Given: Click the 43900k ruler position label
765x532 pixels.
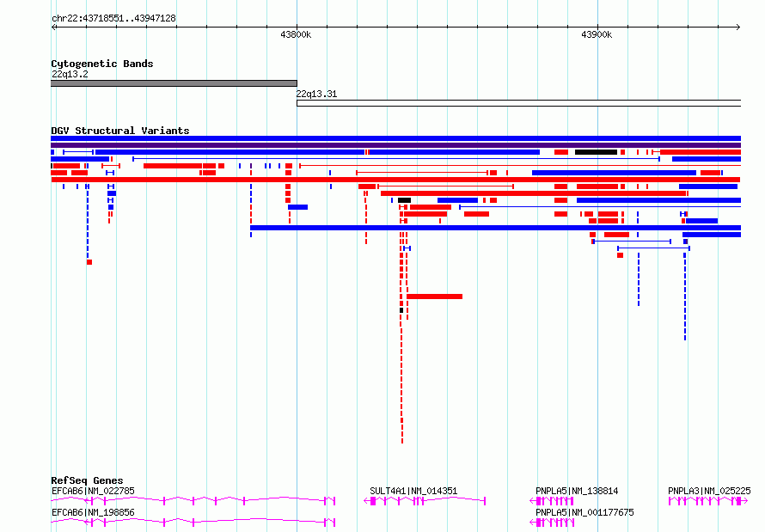Looking at the screenshot, I should [x=597, y=34].
